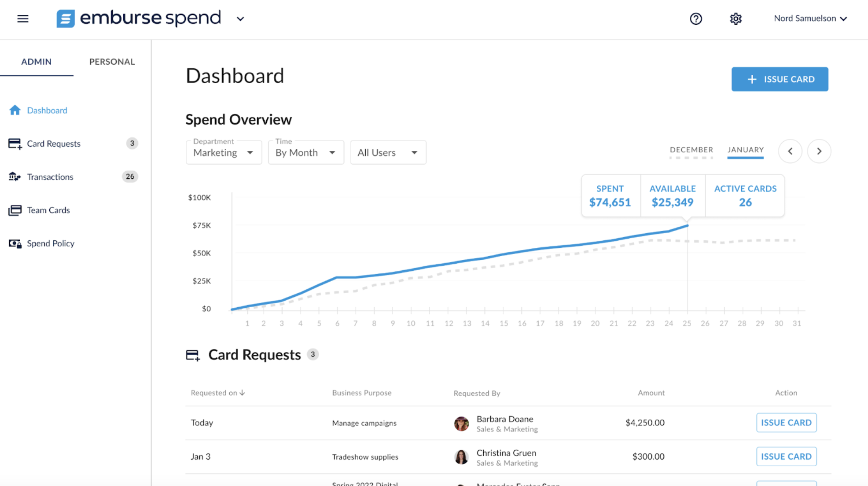The height and width of the screenshot is (486, 868).
Task: Open the Time By Month dropdown
Action: point(306,152)
